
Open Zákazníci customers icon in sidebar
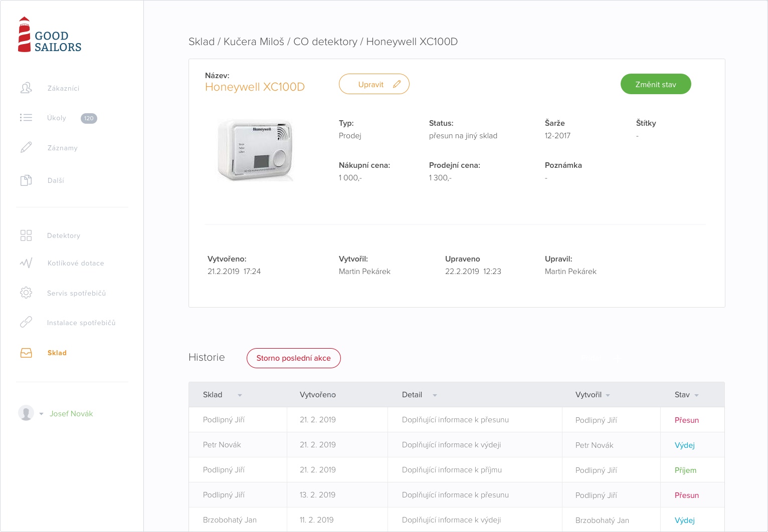pyautogui.click(x=26, y=88)
